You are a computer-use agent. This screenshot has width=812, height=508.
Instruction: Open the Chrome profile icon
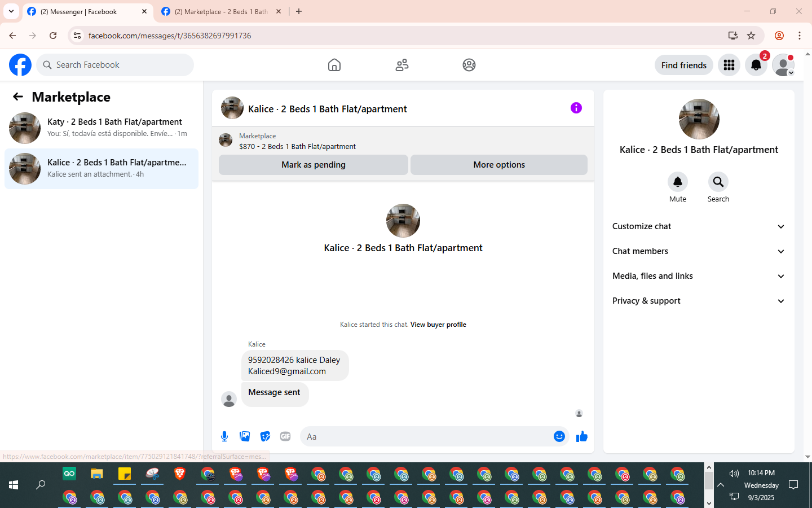pyautogui.click(x=779, y=36)
